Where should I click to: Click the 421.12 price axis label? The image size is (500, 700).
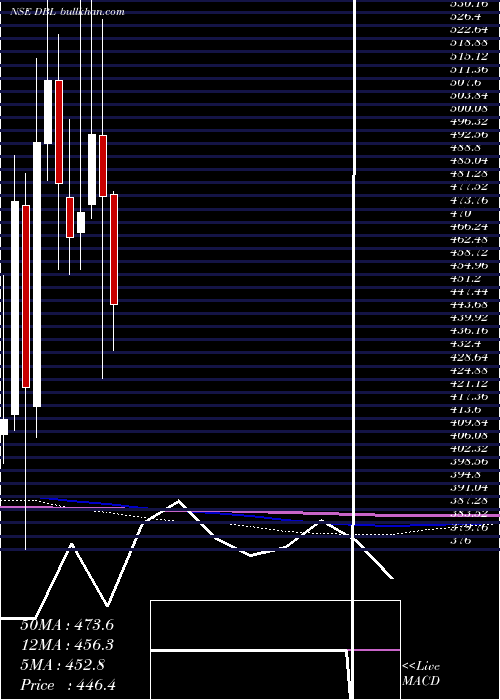click(470, 383)
